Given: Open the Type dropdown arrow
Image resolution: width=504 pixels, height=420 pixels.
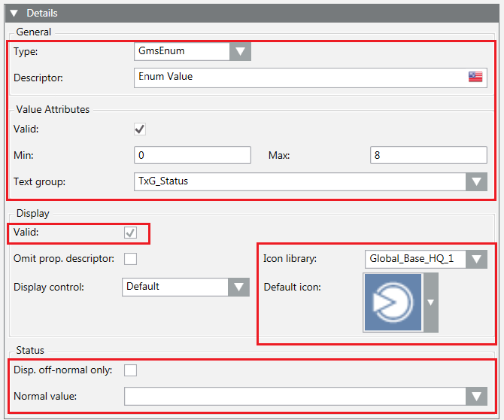Looking at the screenshot, I should tap(240, 52).
